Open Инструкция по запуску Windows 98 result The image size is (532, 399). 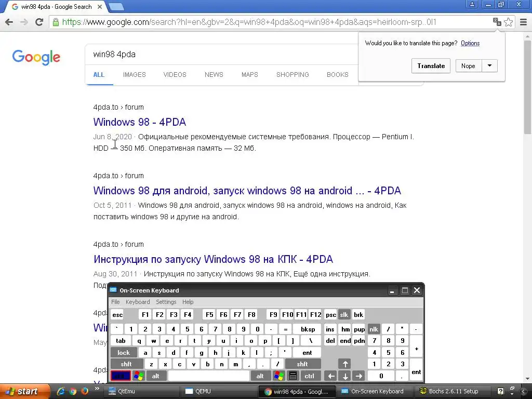pos(213,259)
